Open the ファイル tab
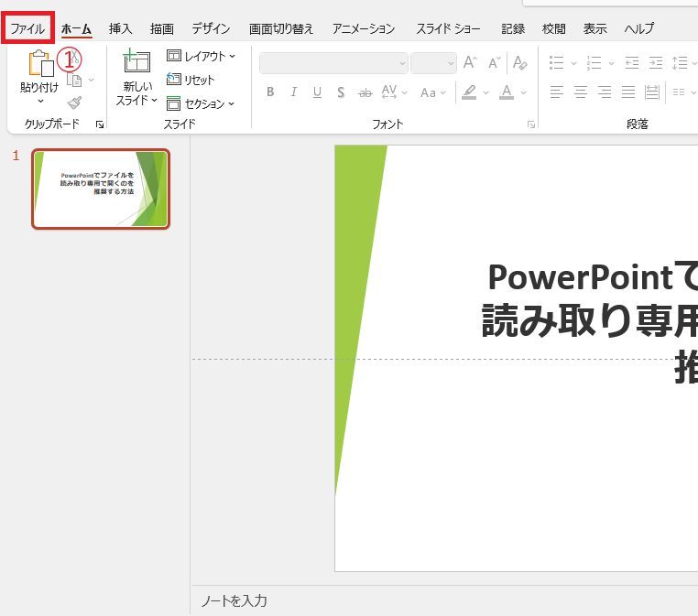Image resolution: width=698 pixels, height=616 pixels. click(27, 28)
